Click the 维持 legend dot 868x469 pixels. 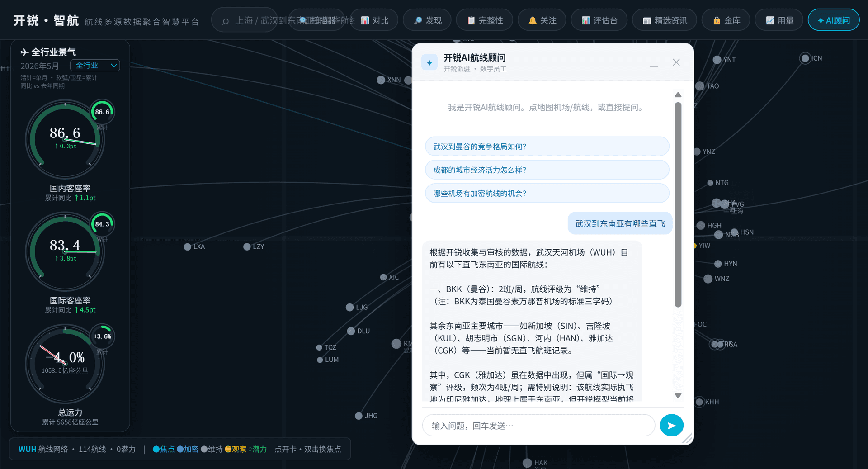[x=204, y=449]
